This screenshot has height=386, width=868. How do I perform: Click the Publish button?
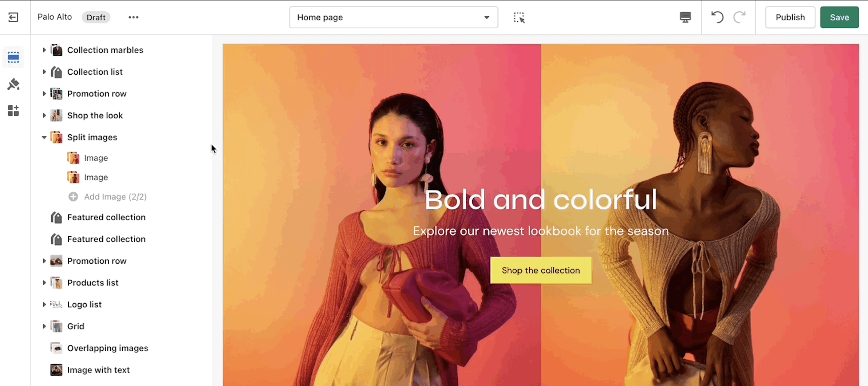790,17
